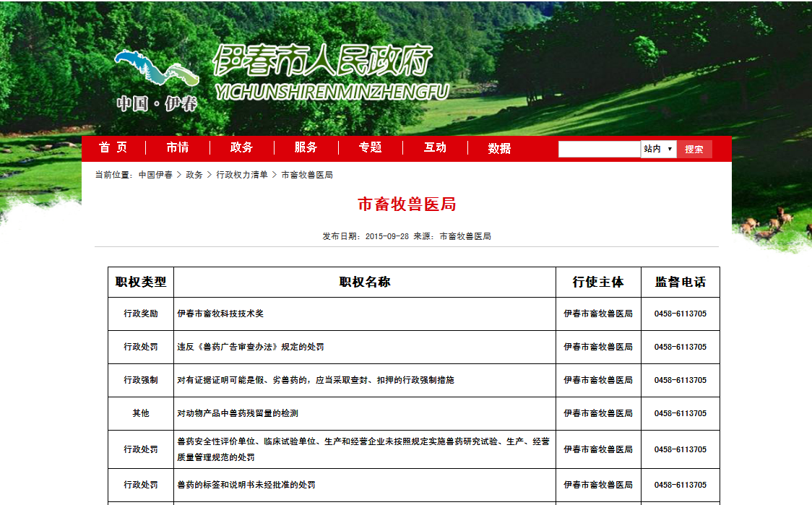
Task: Open the 首页 home menu item
Action: click(x=113, y=147)
